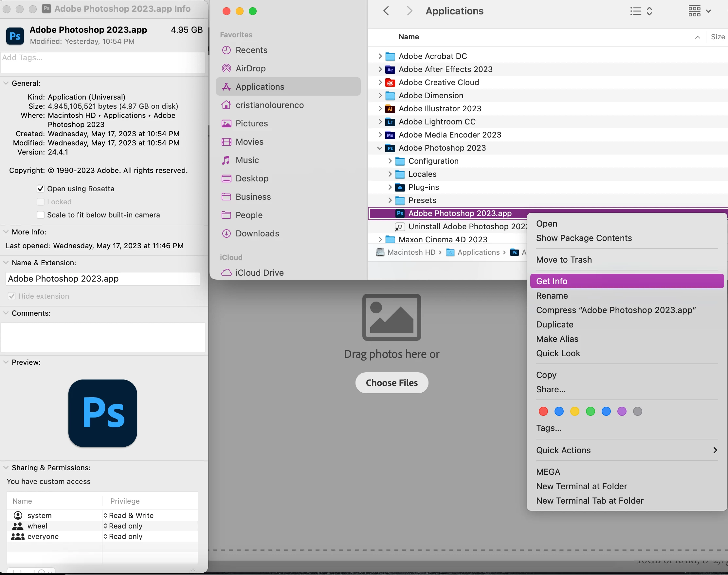Collapse the Adobe Photoshop 2023 folder

pos(380,148)
